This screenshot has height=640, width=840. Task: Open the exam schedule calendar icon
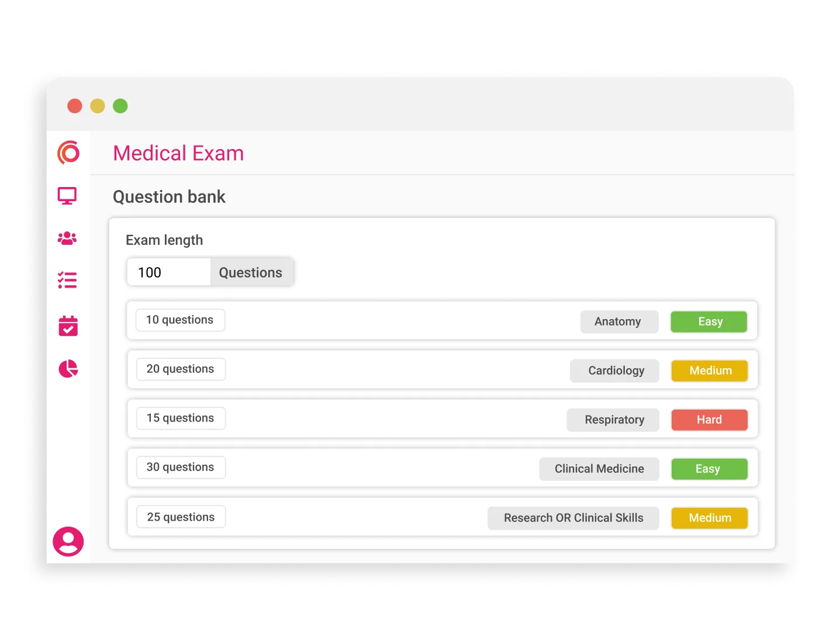tap(68, 326)
